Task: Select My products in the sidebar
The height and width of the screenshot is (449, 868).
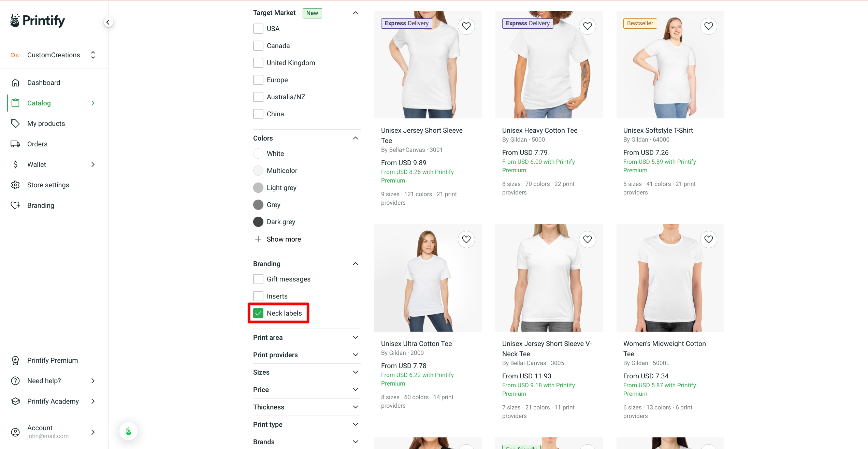Action: [46, 123]
